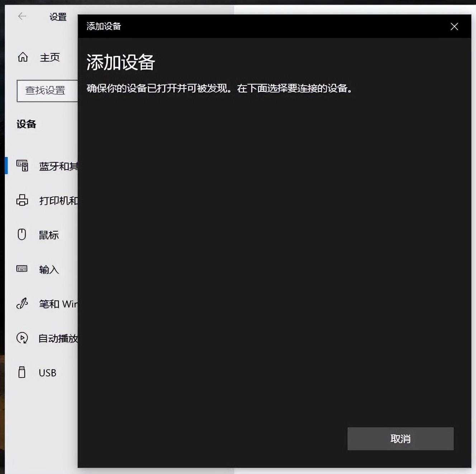Select the mouse icon in sidebar
The height and width of the screenshot is (474, 476).
[x=22, y=235]
